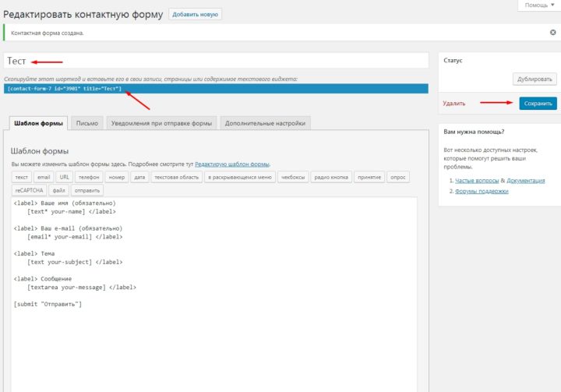Dismiss the 'Контактная форма создана' notice
The height and width of the screenshot is (392, 561).
click(552, 33)
